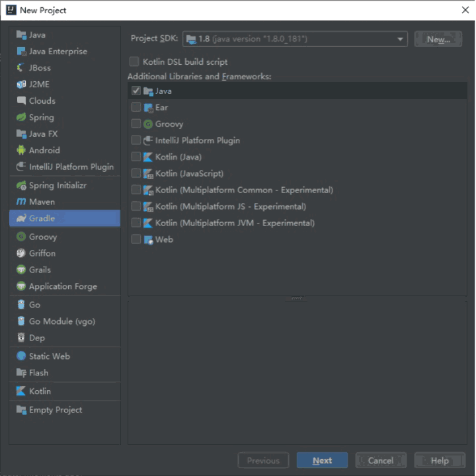Viewport: 476px width, 476px height.
Task: Choose the Go Module (vgo) icon
Action: [21, 321]
